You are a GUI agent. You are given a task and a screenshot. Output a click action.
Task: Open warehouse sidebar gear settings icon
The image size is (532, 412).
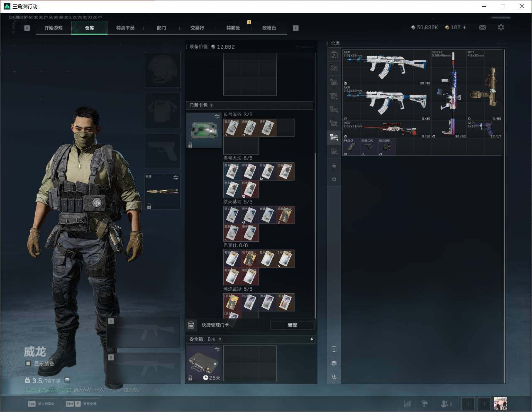334,179
